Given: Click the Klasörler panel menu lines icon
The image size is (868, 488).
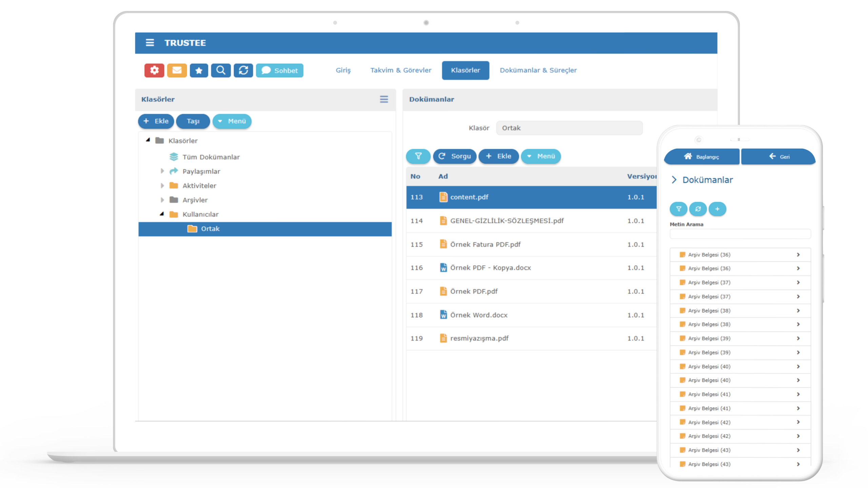Looking at the screenshot, I should coord(384,99).
